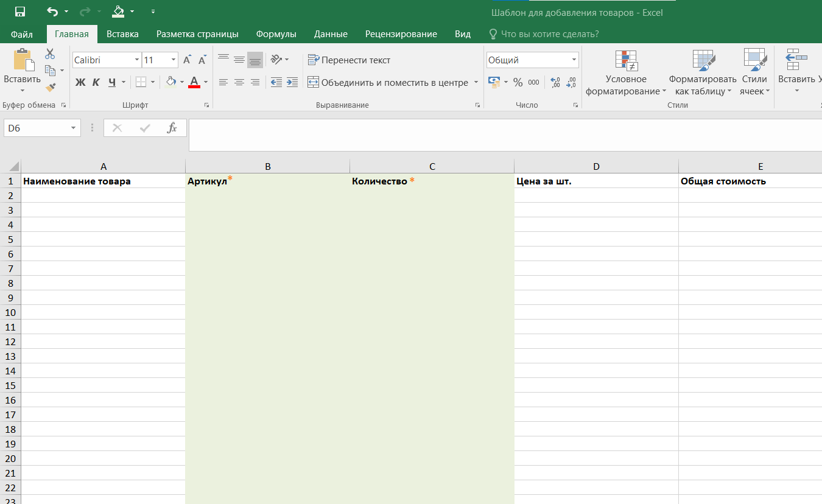
Task: Select the Цена за шт. header cell
Action: tap(595, 181)
